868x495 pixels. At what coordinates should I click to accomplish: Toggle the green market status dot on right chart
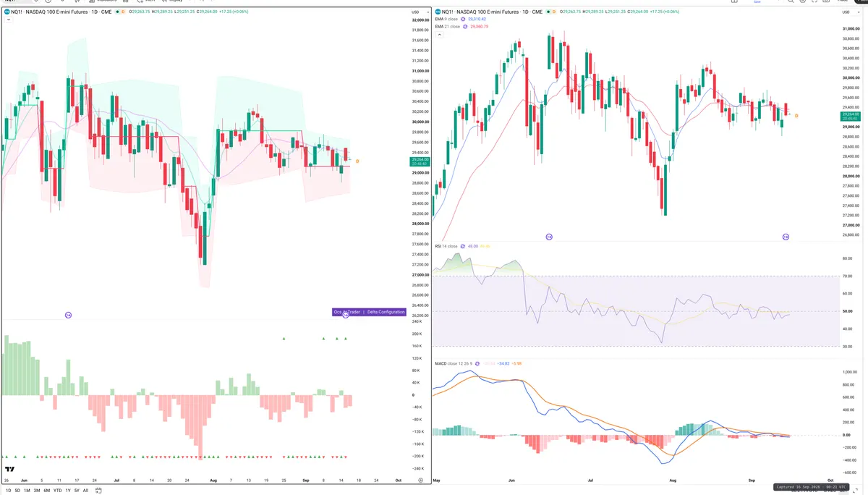tap(548, 12)
